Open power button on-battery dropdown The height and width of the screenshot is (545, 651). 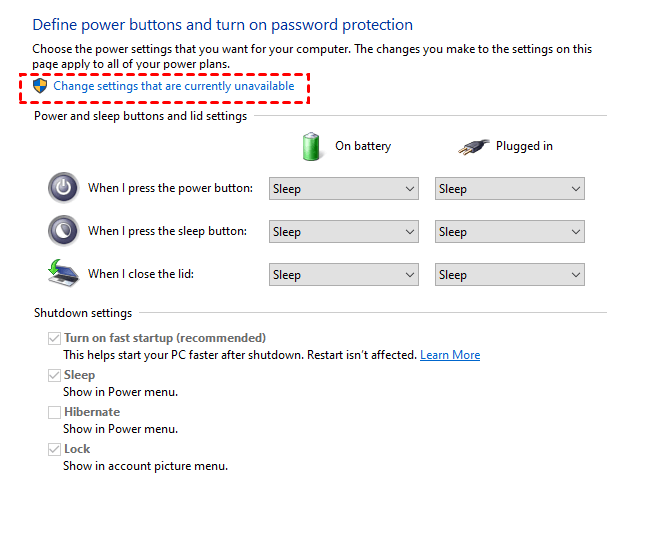click(344, 189)
